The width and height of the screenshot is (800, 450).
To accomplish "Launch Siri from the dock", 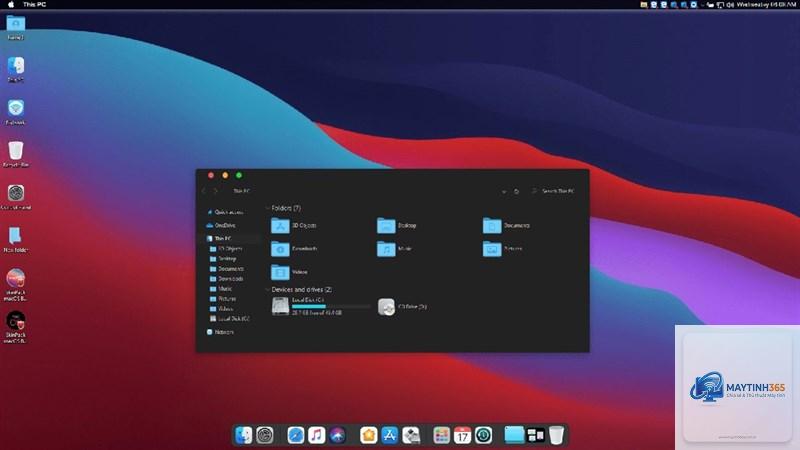I will [x=337, y=435].
